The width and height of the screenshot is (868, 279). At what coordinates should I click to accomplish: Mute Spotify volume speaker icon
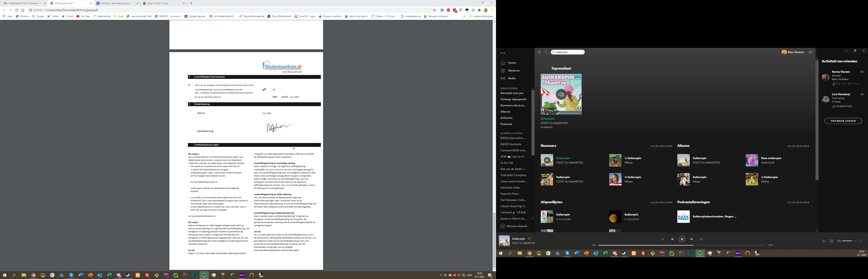(839, 241)
